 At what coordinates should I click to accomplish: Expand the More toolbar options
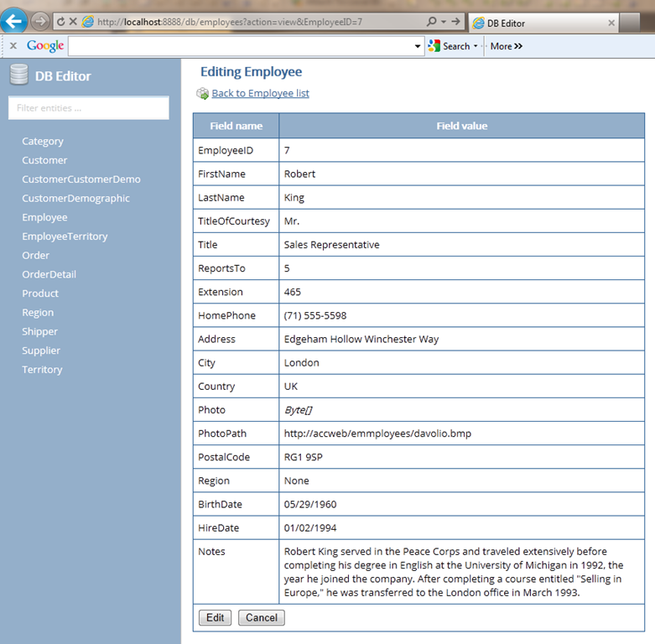click(507, 46)
